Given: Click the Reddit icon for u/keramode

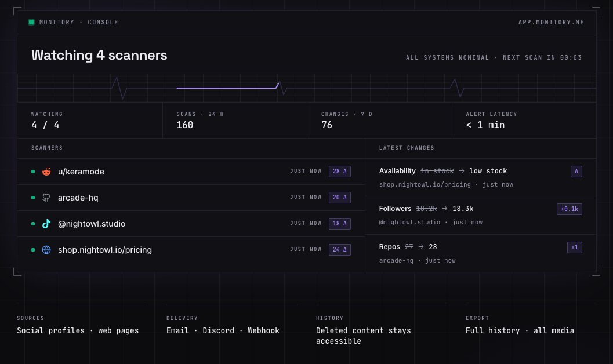Looking at the screenshot, I should 46,172.
